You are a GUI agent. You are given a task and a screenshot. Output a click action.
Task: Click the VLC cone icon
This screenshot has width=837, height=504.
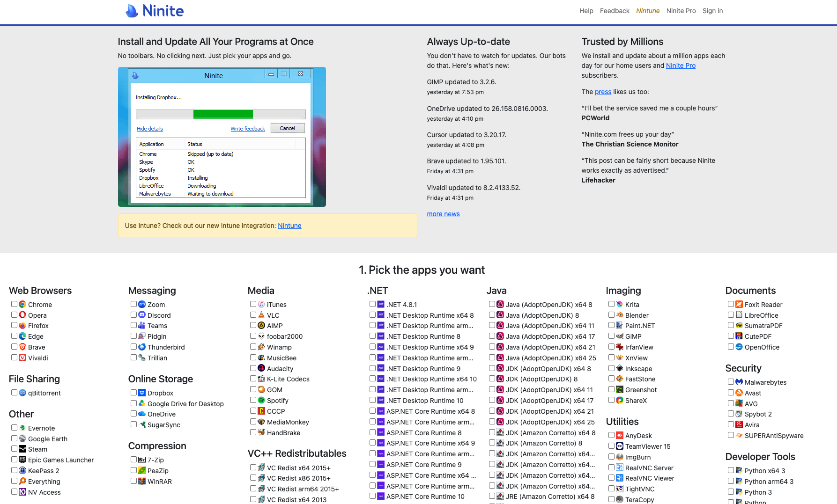261,315
